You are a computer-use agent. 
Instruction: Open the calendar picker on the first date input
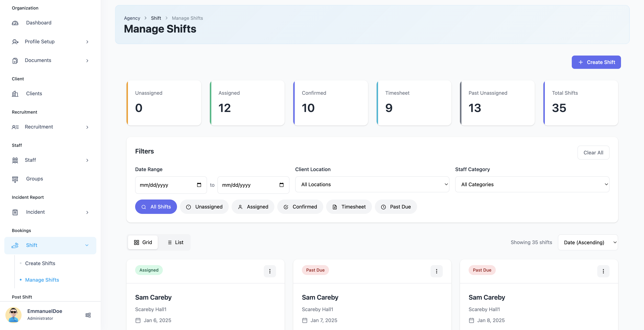point(199,185)
